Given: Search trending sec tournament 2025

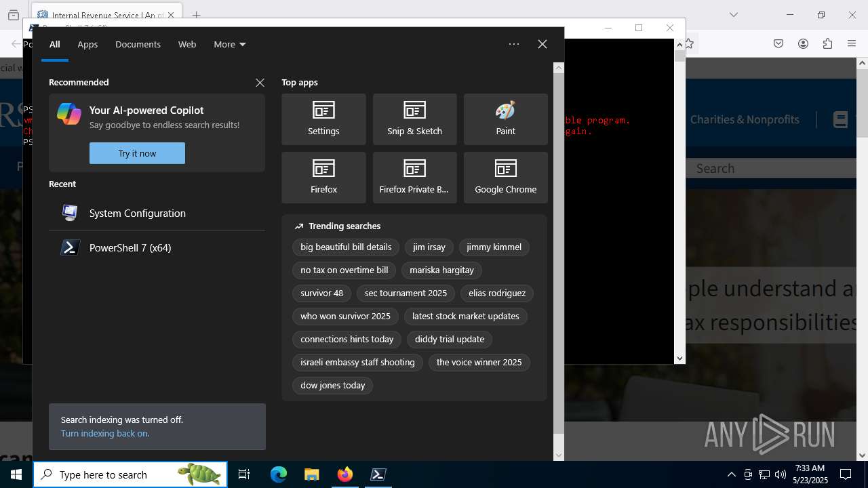Looking at the screenshot, I should pyautogui.click(x=406, y=293).
